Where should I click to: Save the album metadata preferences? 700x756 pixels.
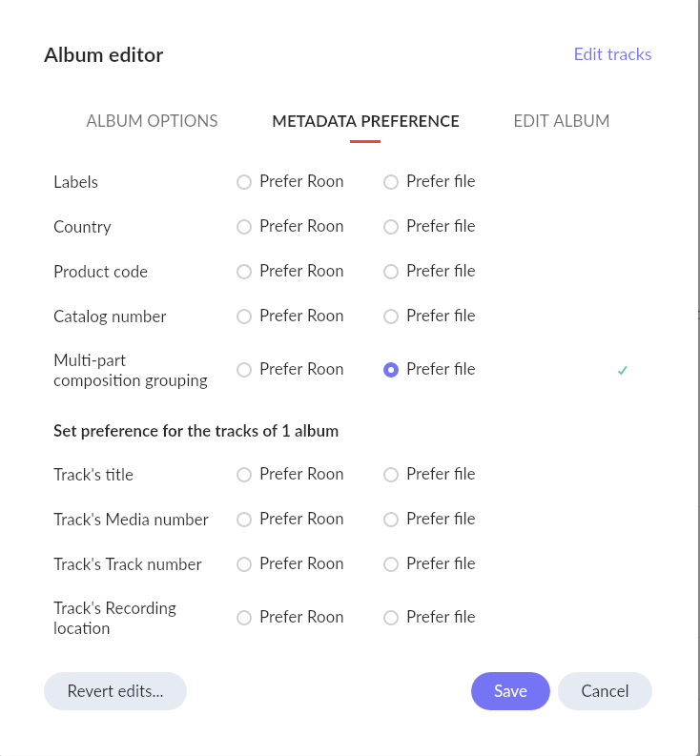(510, 691)
